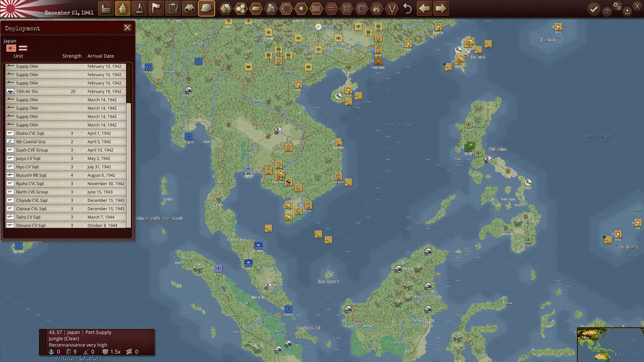The width and height of the screenshot is (644, 362).
Task: Select the Musashi BB Sqd entry
Action: 50,175
